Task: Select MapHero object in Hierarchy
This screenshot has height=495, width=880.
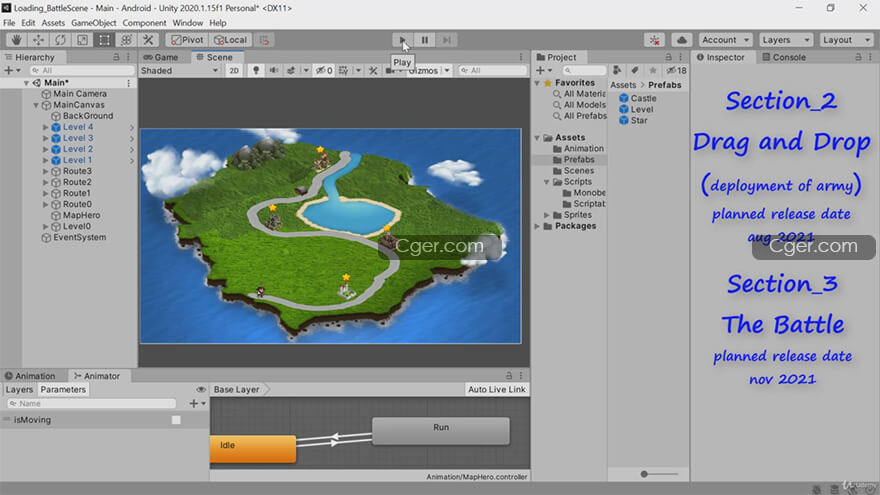Action: pos(81,216)
